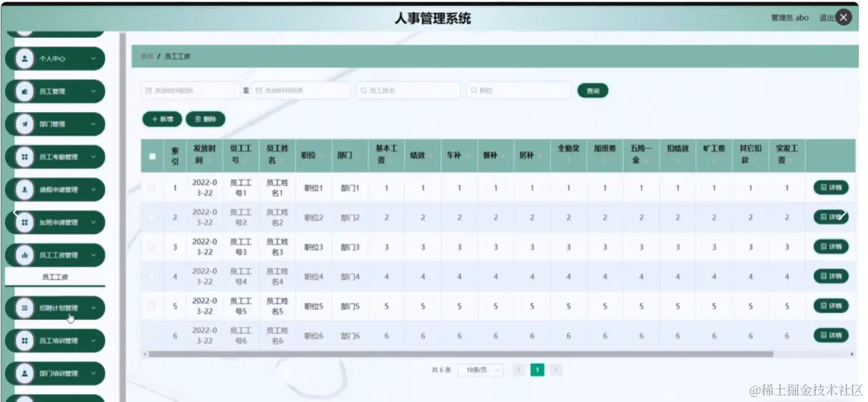Screen dimensions: 868x402
Task: Expand the 员工培训管理 chevron
Action: point(93,341)
